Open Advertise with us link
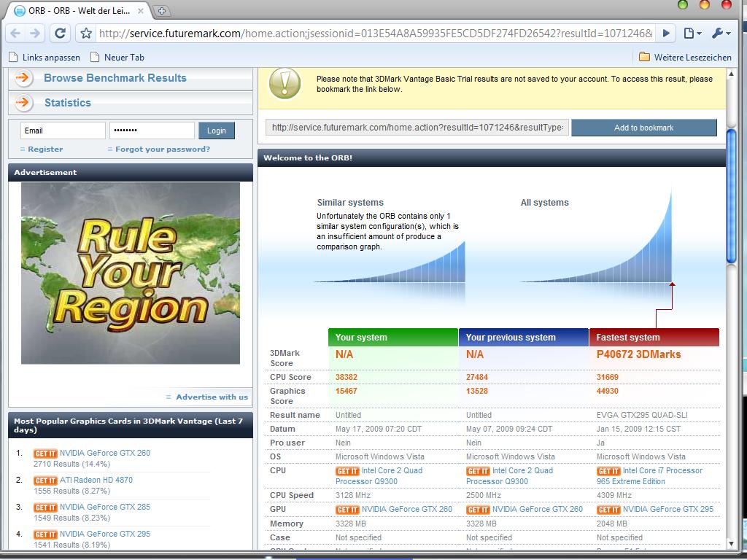The width and height of the screenshot is (747, 560). click(x=212, y=397)
